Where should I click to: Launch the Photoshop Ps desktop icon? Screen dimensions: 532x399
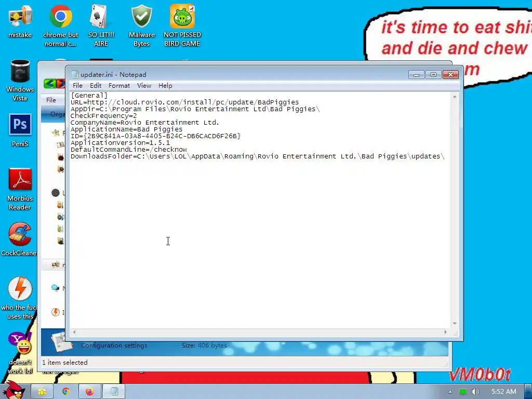pyautogui.click(x=20, y=130)
